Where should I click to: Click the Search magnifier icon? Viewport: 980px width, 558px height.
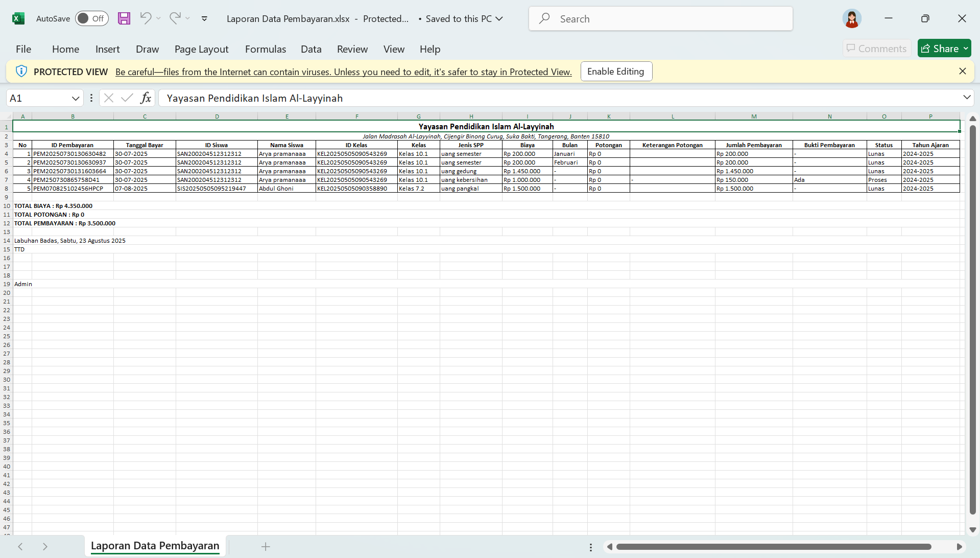point(544,18)
